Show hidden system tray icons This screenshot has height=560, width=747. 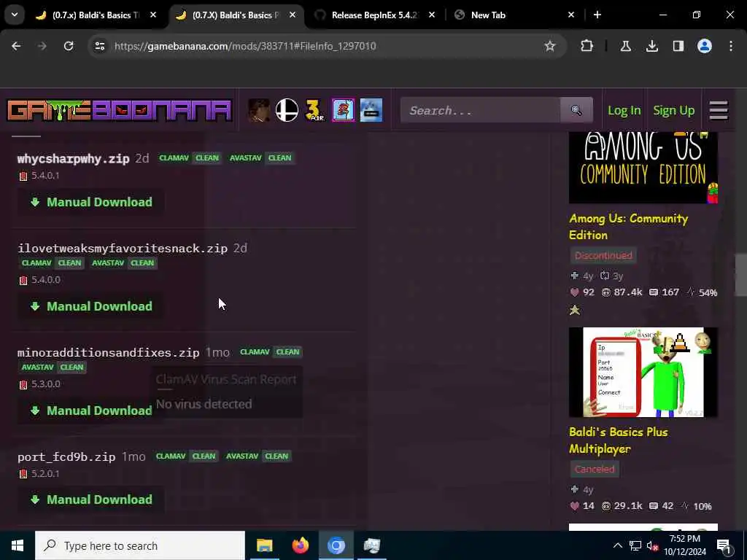point(617,545)
